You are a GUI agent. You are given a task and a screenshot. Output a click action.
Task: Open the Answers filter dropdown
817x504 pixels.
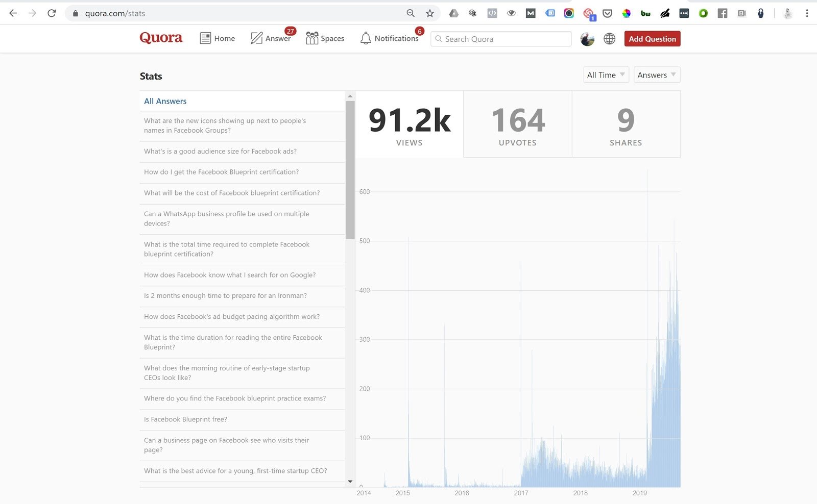point(657,75)
